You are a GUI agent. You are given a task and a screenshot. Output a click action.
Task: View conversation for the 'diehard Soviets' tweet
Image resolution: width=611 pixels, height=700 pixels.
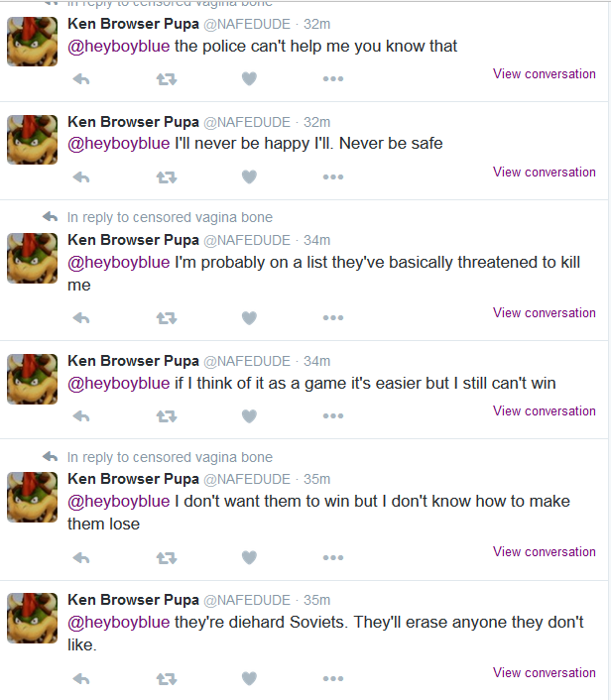pyautogui.click(x=544, y=672)
